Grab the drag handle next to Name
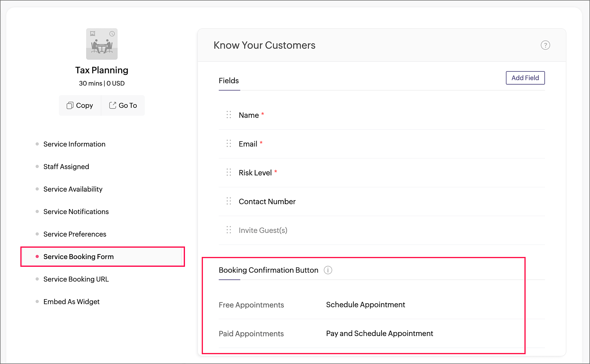Viewport: 590px width, 364px height. (x=229, y=115)
